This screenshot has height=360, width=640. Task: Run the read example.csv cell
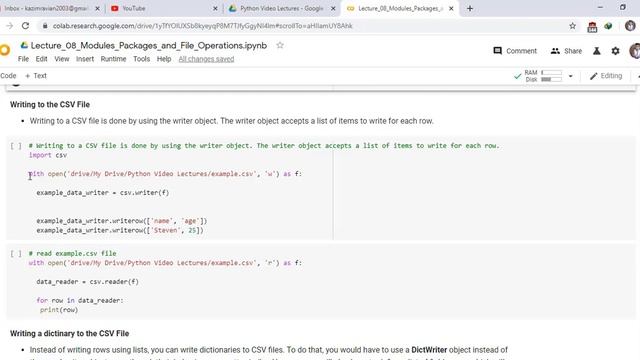(16, 253)
